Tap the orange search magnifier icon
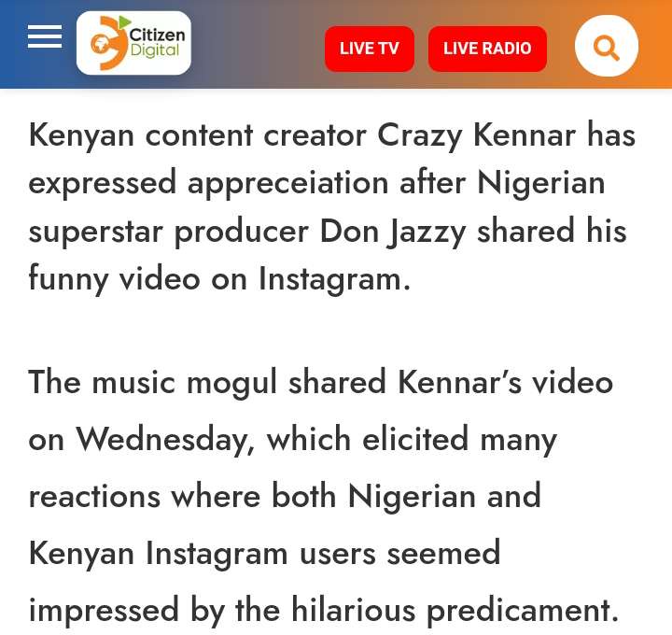 click(606, 46)
